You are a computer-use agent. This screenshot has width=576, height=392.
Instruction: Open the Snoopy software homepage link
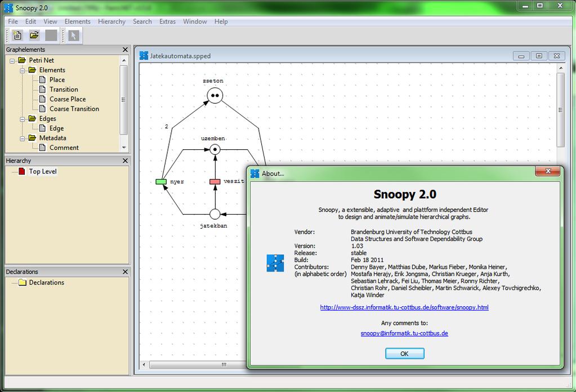point(404,307)
